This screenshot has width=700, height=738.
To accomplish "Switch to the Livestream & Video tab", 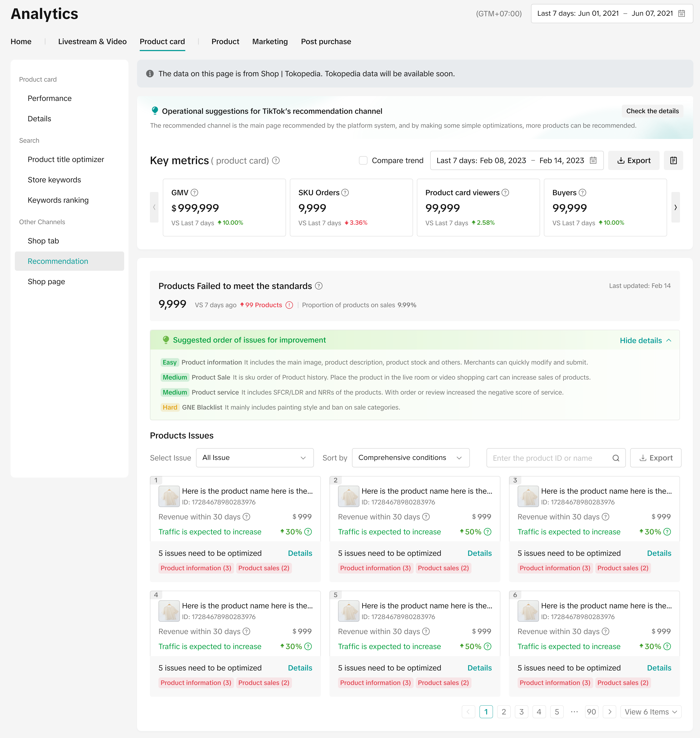I will (x=92, y=41).
